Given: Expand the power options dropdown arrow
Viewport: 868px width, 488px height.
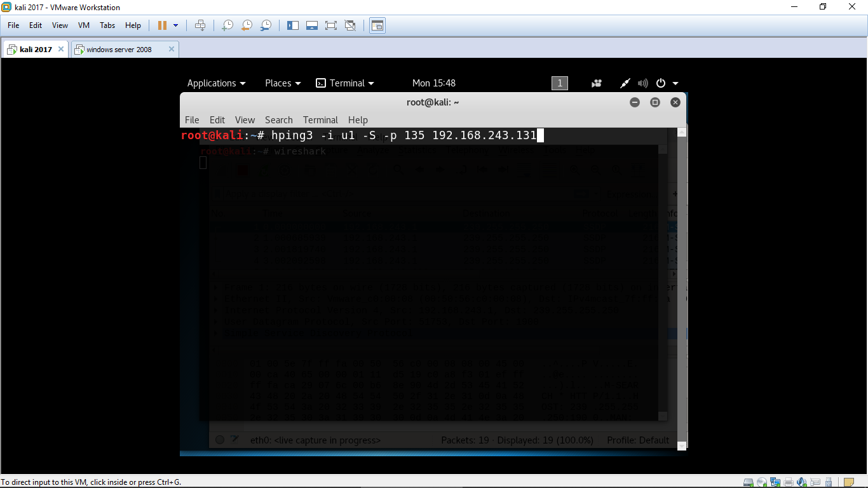Looking at the screenshot, I should tap(176, 25).
